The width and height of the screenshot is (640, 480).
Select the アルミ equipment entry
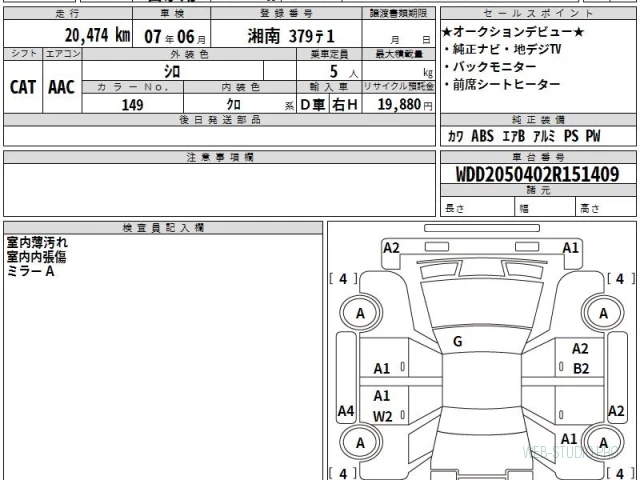coord(544,136)
